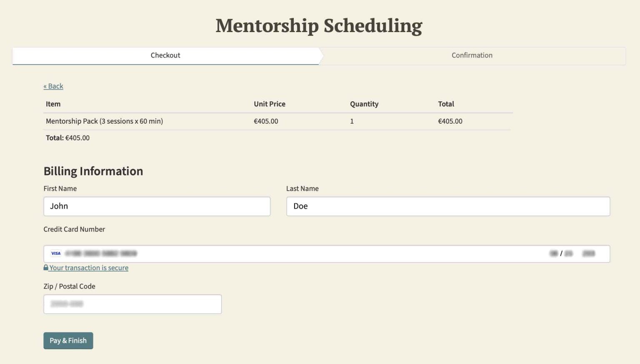Screen dimensions: 640x364
Task: Click the Visa card brand icon
Action: click(56, 253)
